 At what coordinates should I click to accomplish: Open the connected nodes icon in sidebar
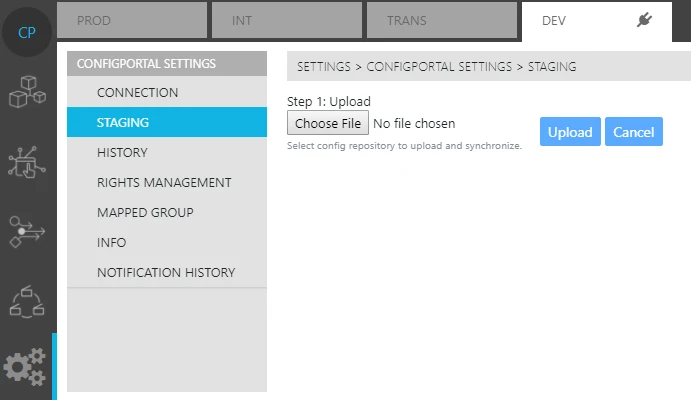(x=27, y=163)
